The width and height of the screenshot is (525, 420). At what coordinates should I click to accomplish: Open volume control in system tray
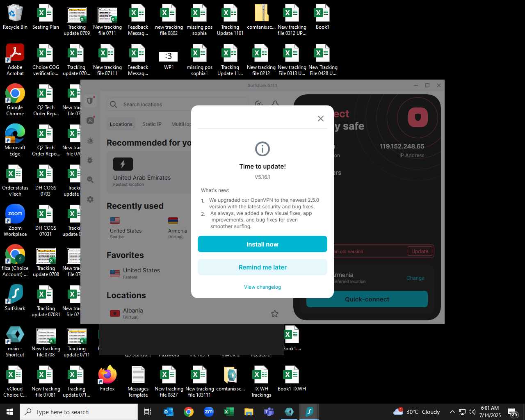[472, 412]
